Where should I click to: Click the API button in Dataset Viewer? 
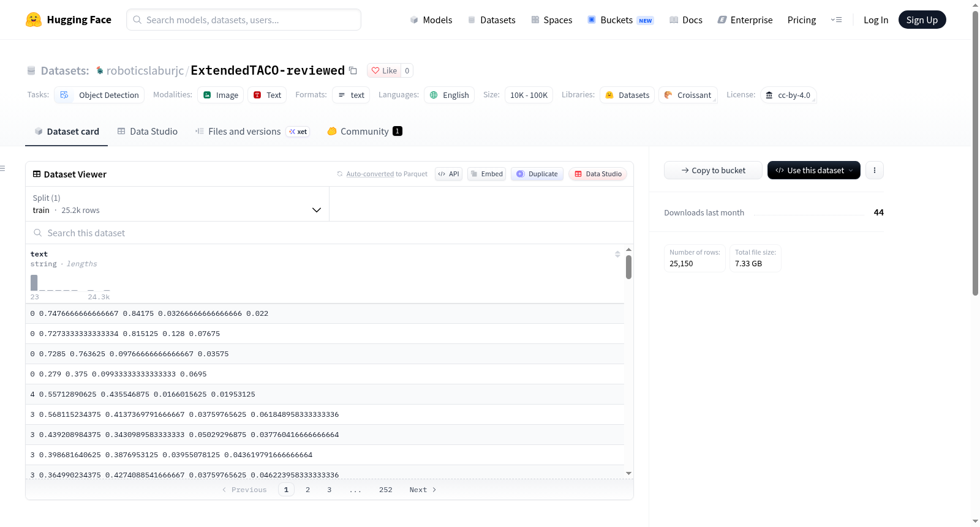pyautogui.click(x=448, y=174)
